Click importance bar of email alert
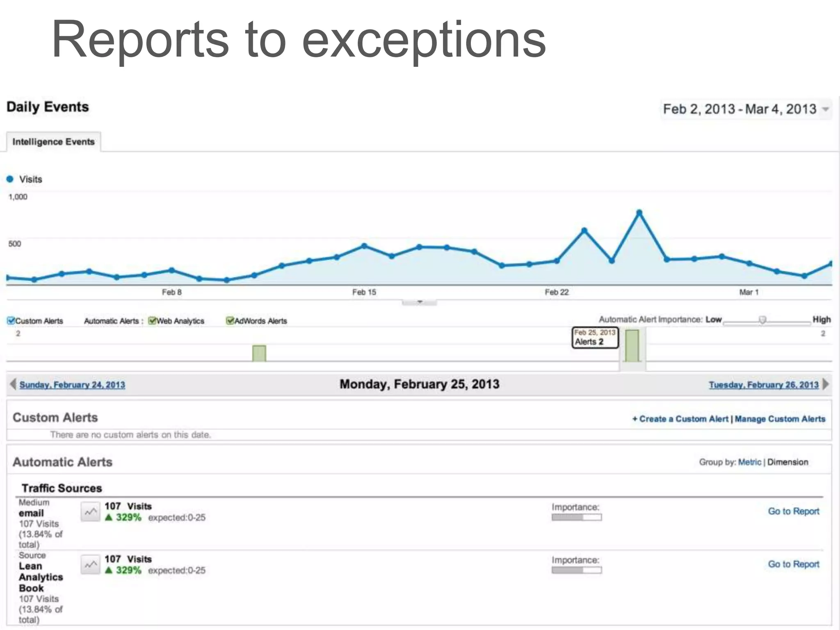 pos(577,517)
